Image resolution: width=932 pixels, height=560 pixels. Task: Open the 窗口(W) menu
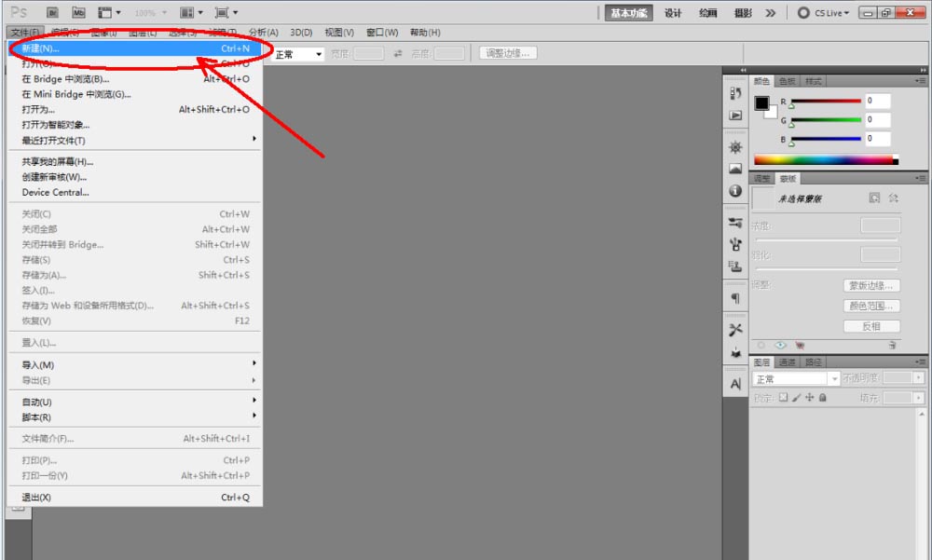coord(382,33)
